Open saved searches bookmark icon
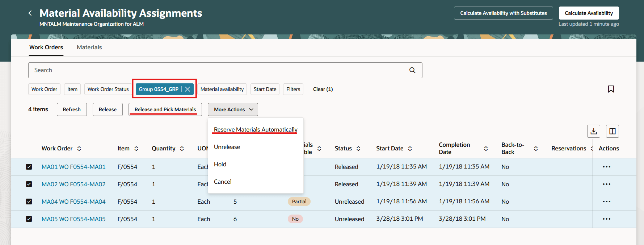The image size is (644, 245). 611,89
